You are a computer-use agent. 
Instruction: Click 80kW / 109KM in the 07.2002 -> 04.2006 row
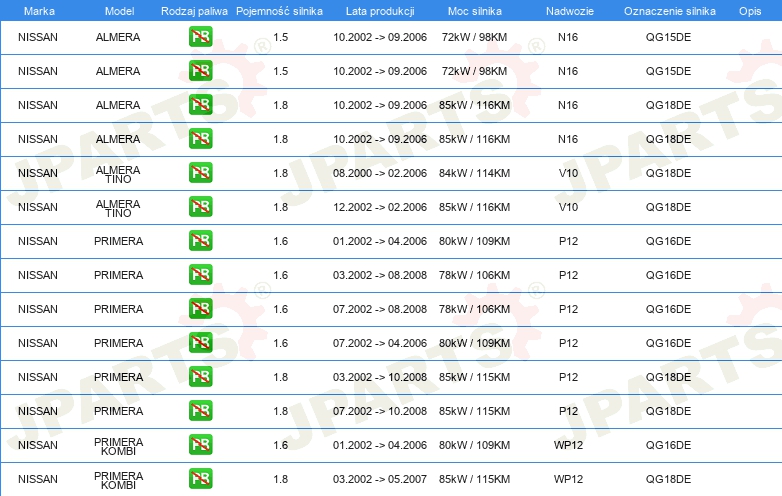pyautogui.click(x=474, y=343)
